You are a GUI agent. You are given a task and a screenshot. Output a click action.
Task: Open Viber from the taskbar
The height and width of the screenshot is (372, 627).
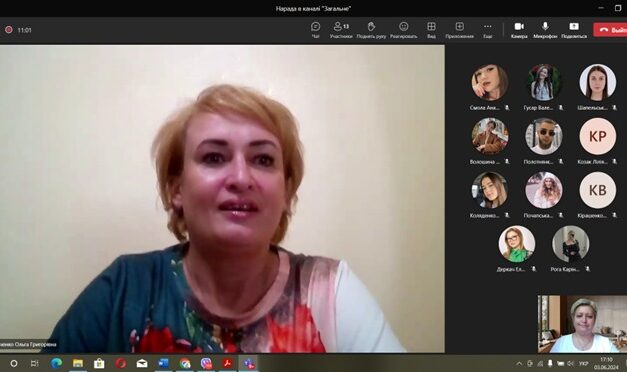[206, 363]
